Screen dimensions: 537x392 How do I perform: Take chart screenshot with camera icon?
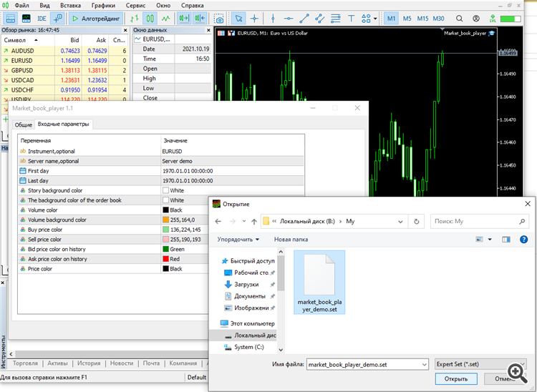click(219, 19)
